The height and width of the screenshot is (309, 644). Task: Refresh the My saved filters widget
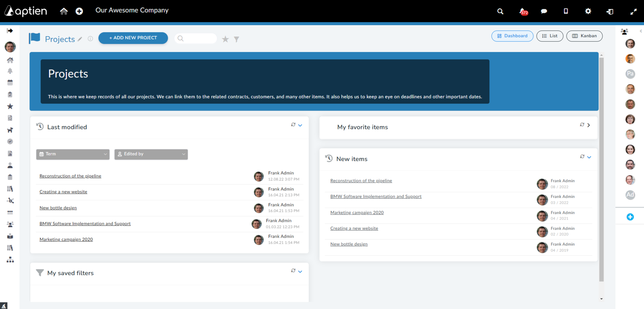click(x=293, y=271)
